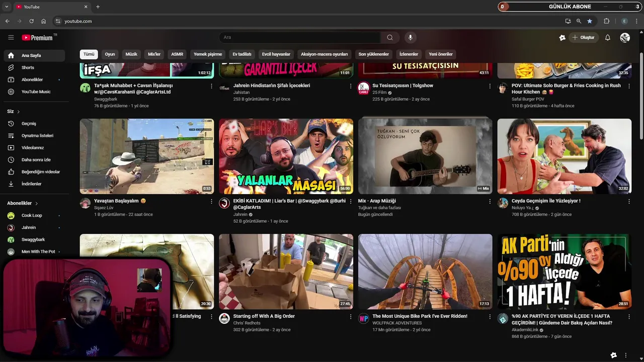Open YouTube Music from sidebar
Screen dimensions: 644x362
tap(34, 92)
